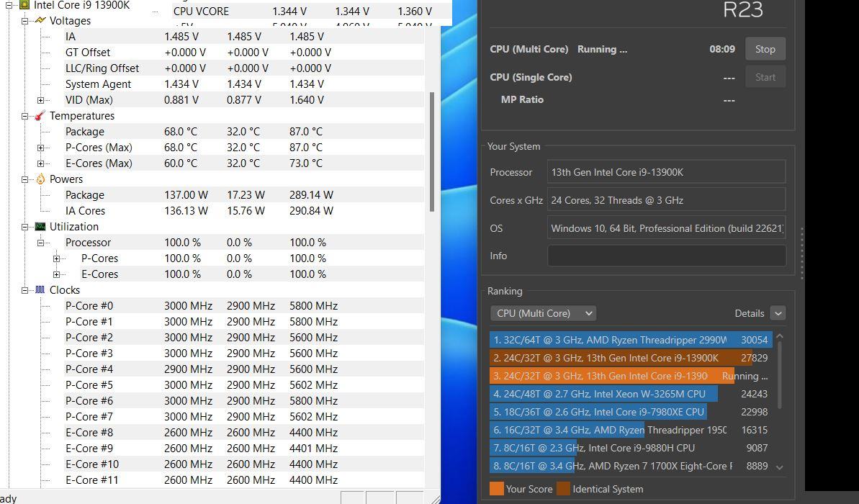Click the OS field in Cinebench
This screenshot has width=859, height=504.
pos(667,228)
